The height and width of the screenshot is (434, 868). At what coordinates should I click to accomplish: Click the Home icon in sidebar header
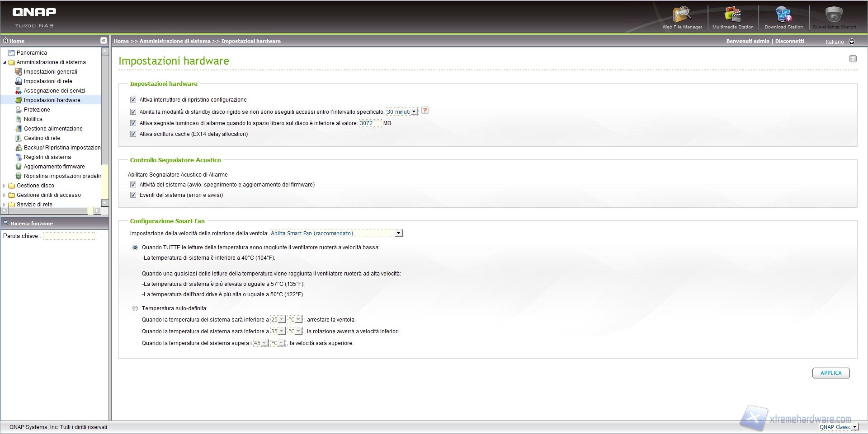6,41
